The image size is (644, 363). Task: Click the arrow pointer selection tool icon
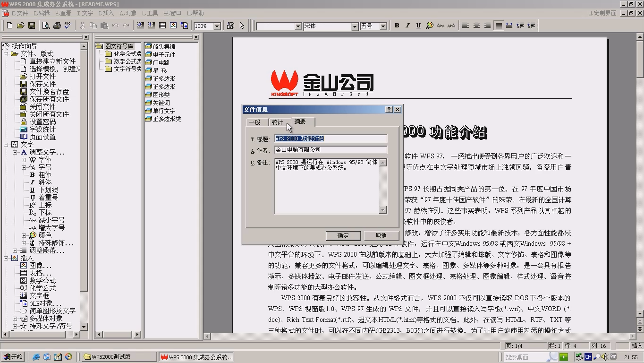(x=242, y=26)
